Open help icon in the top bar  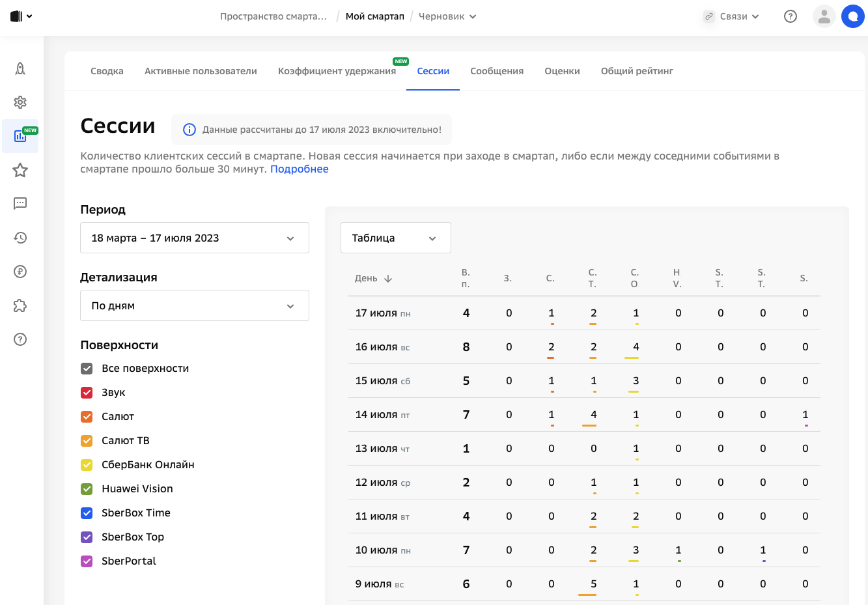791,16
